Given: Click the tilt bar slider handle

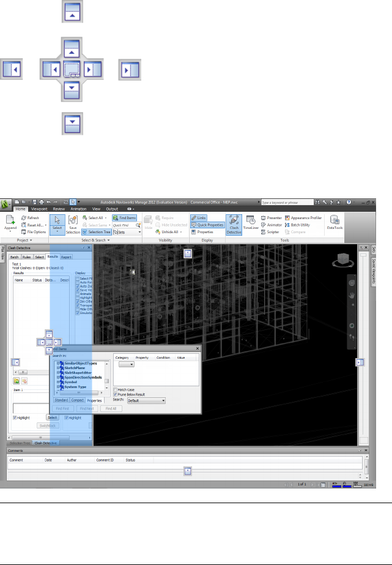Looking at the screenshot, I should point(363,255).
